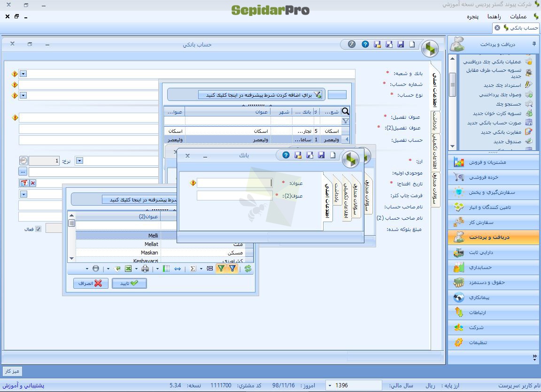
Task: Click help icon in حساب بانکی toolbar
Action: click(365, 44)
